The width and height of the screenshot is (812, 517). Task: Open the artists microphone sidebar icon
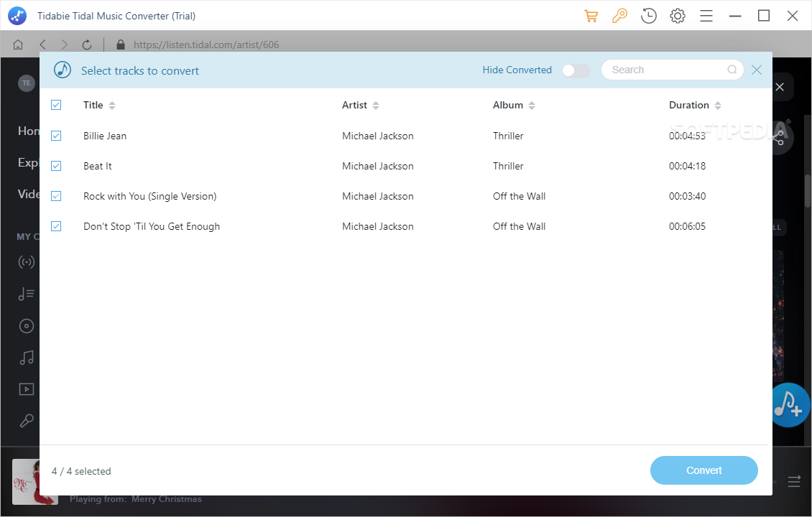pos(27,421)
